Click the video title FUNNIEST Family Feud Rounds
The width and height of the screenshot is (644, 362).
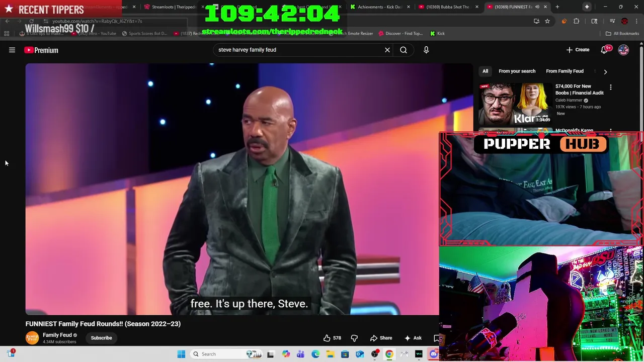103,324
